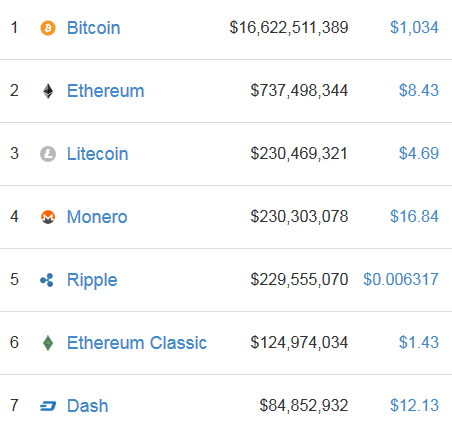452x435 pixels.
Task: Open the Monero name link
Action: coord(97,217)
